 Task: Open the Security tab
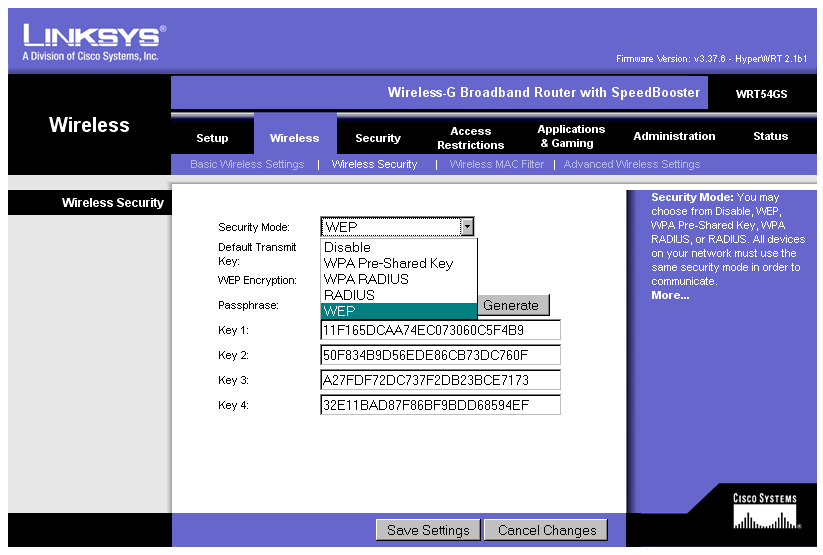pyautogui.click(x=378, y=138)
